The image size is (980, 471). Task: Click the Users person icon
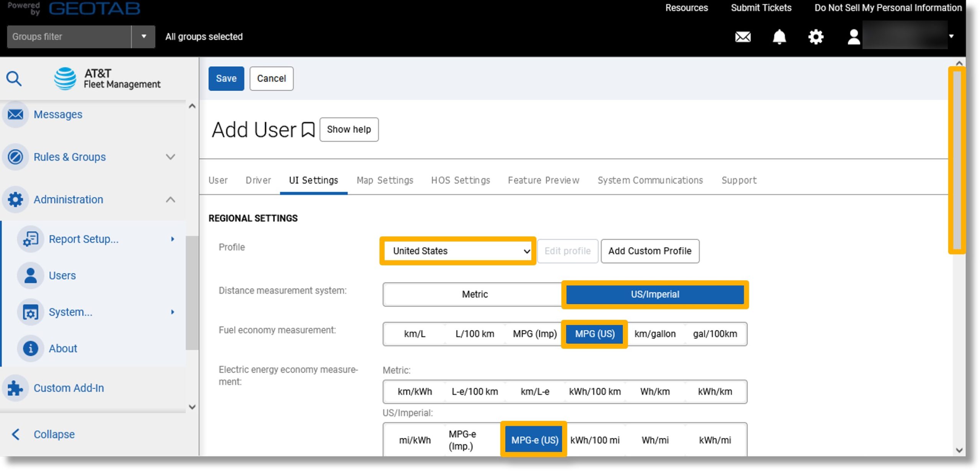[x=30, y=275]
